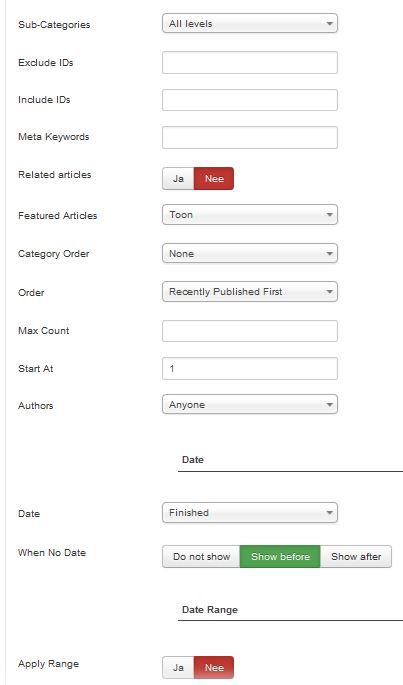Expand the Authors dropdown set to Anyone

tap(250, 405)
